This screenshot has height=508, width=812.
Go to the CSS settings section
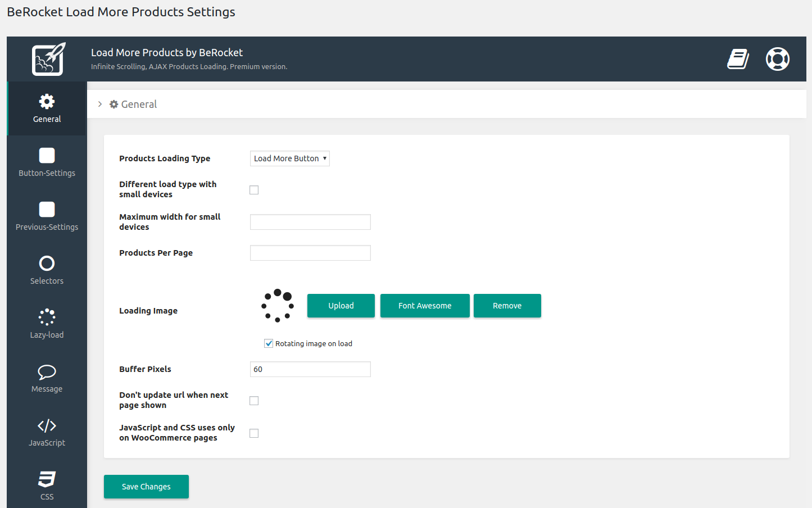[x=47, y=486]
